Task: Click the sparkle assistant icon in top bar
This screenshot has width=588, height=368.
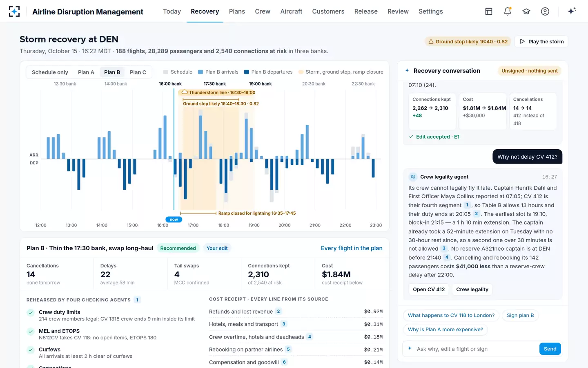Action: 572,11
